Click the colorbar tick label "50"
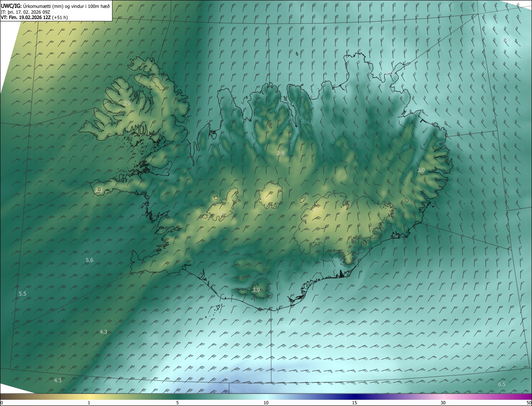The height and width of the screenshot is (406, 532). tap(529, 403)
